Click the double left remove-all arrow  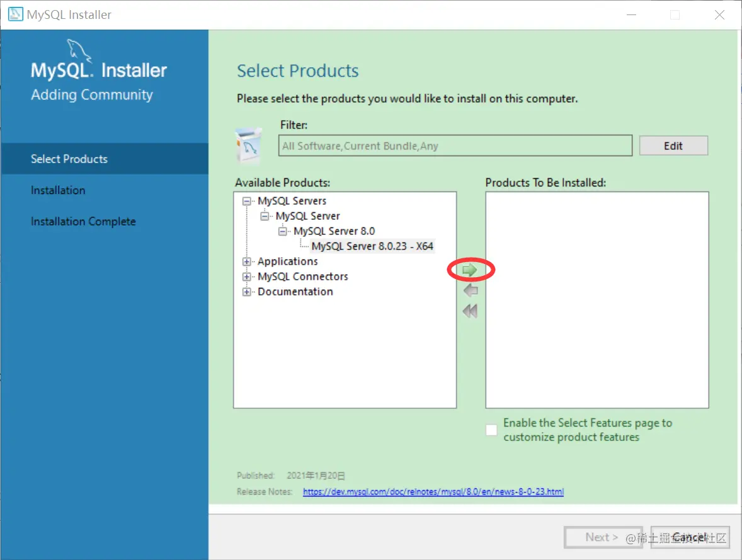[470, 311]
